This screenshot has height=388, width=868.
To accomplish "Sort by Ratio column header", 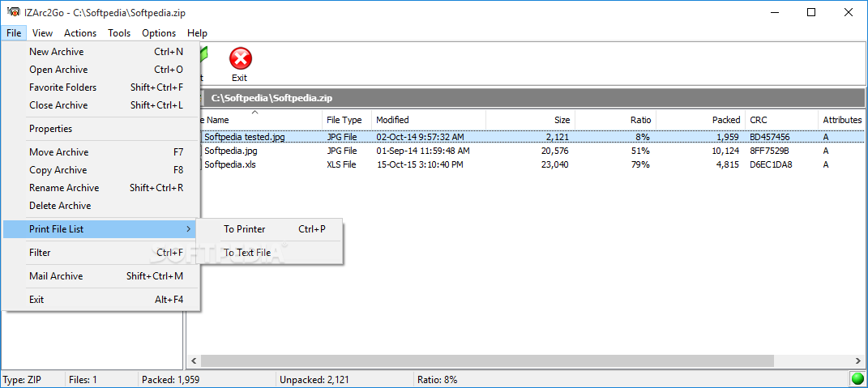I will tap(616, 120).
